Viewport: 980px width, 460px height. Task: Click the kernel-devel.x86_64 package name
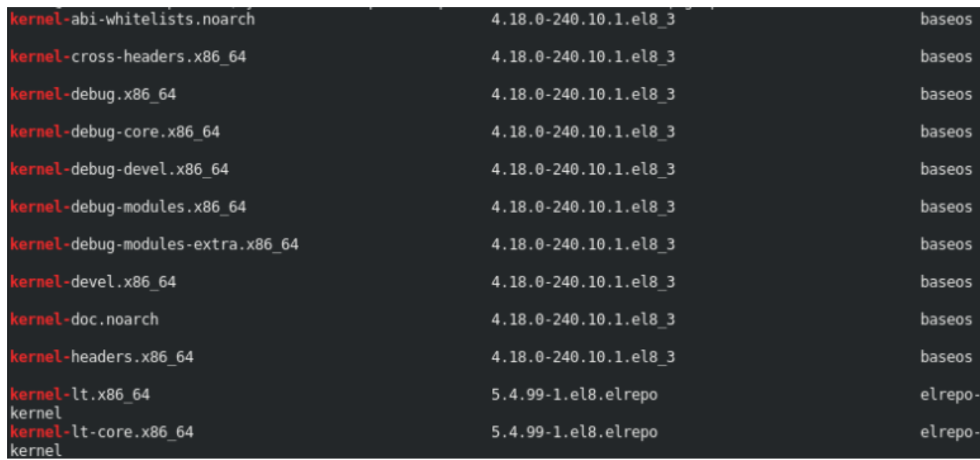(x=93, y=282)
